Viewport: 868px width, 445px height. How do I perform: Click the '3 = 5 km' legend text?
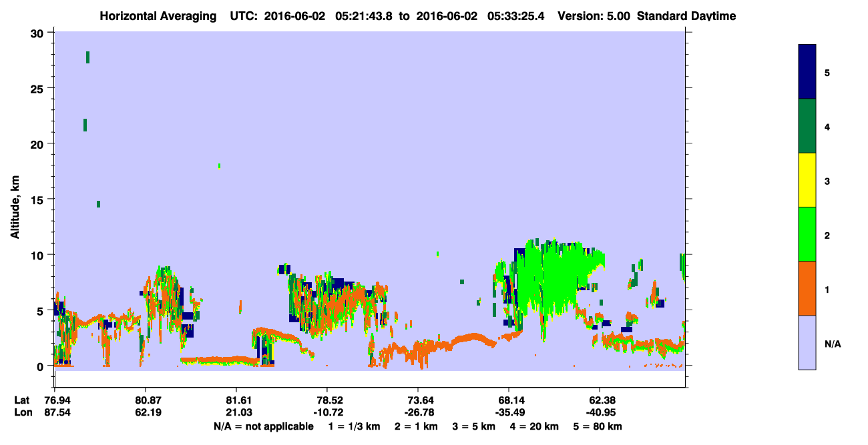(474, 426)
